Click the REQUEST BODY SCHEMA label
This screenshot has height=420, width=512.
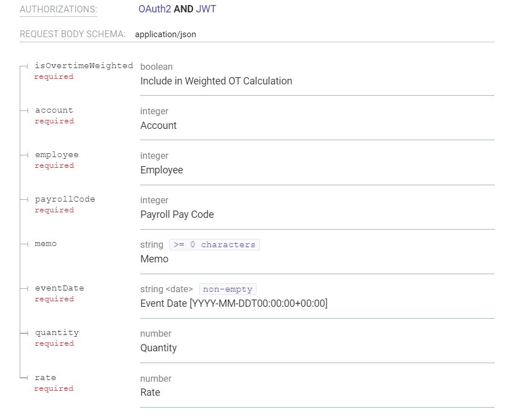pyautogui.click(x=73, y=34)
